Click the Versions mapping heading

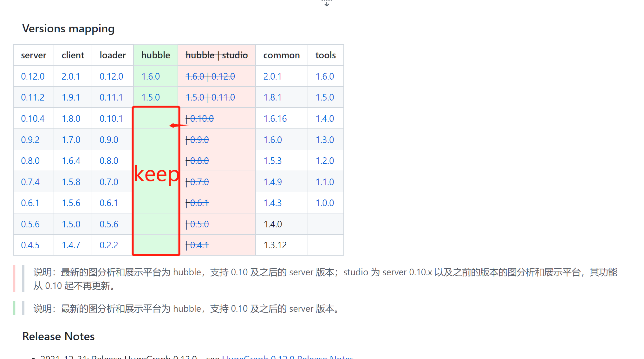68,29
